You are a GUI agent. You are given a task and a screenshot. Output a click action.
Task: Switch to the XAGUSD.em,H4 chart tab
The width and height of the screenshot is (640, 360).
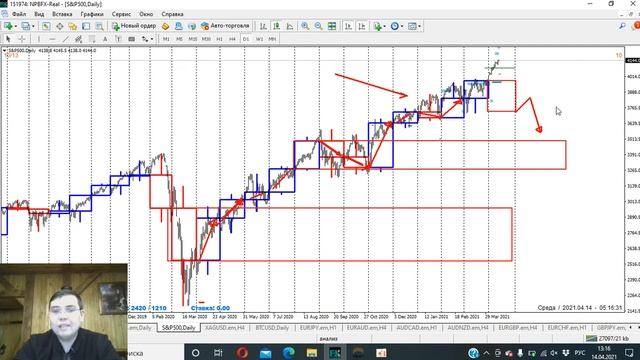pos(224,328)
